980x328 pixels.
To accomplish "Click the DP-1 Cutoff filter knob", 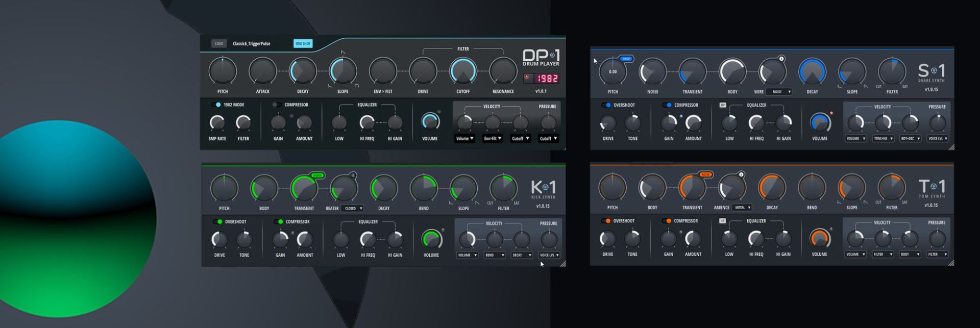I will pyautogui.click(x=463, y=71).
